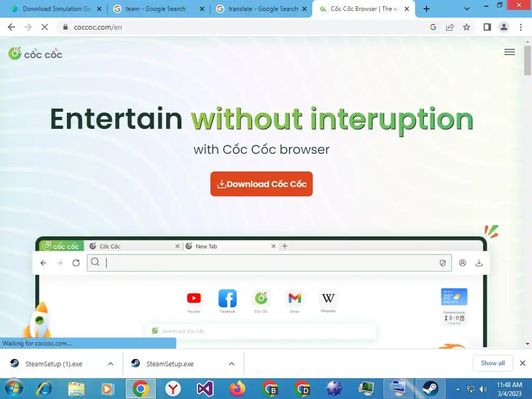
Task: Open Steam from taskbar
Action: [x=430, y=389]
